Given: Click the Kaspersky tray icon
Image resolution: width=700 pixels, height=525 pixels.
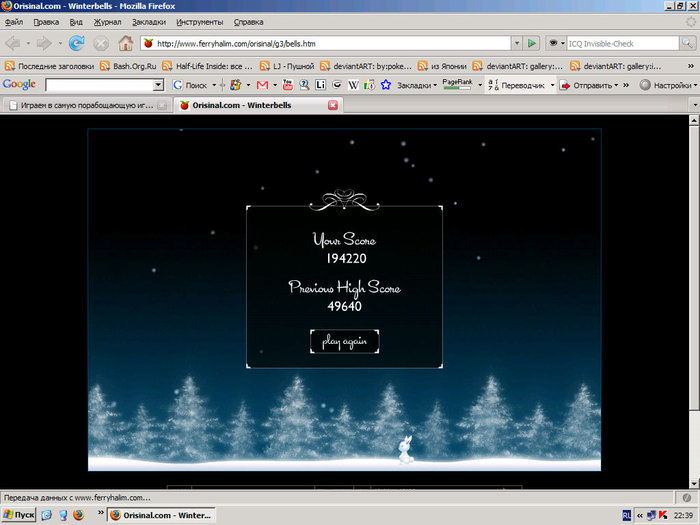Looking at the screenshot, I should [x=663, y=516].
